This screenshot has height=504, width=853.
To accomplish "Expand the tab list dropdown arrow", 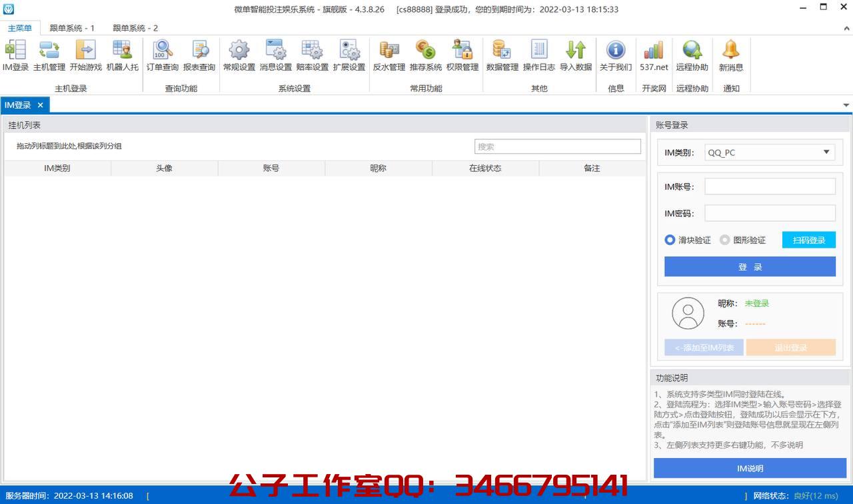I will [x=846, y=105].
